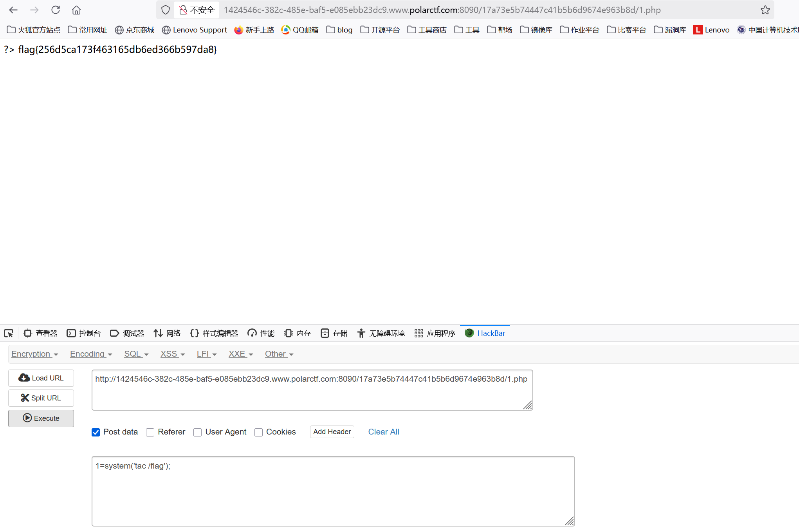The image size is (799, 532).
Task: Select the HackBar tab
Action: pos(485,333)
